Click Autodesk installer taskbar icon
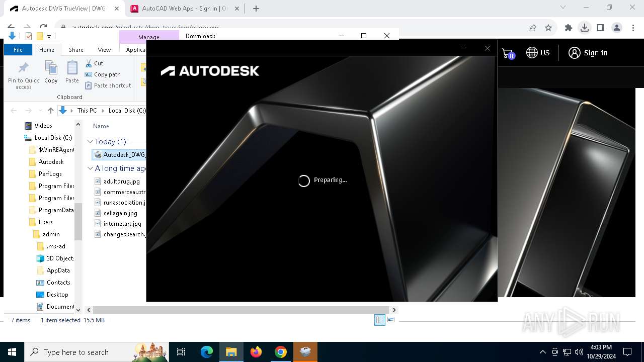 [305, 352]
